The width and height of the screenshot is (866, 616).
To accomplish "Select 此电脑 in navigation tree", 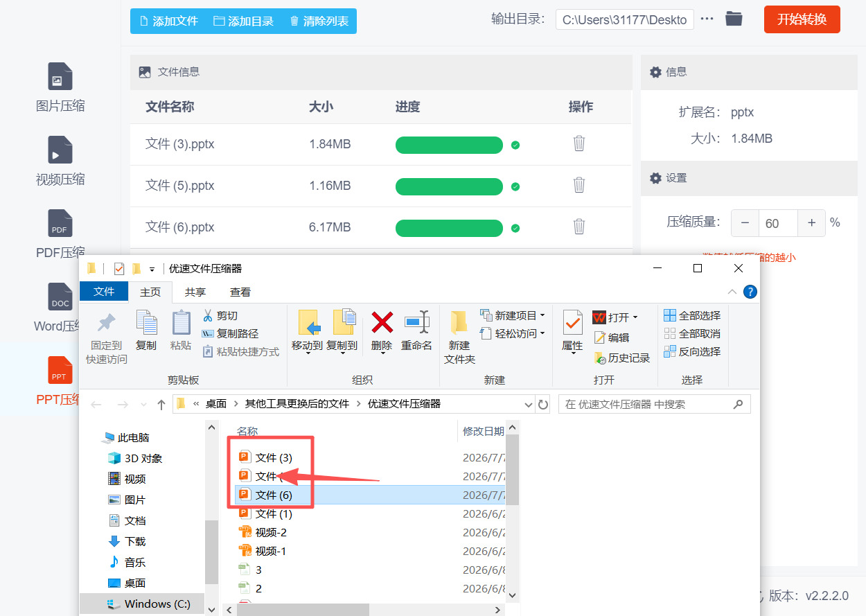I will pos(125,437).
